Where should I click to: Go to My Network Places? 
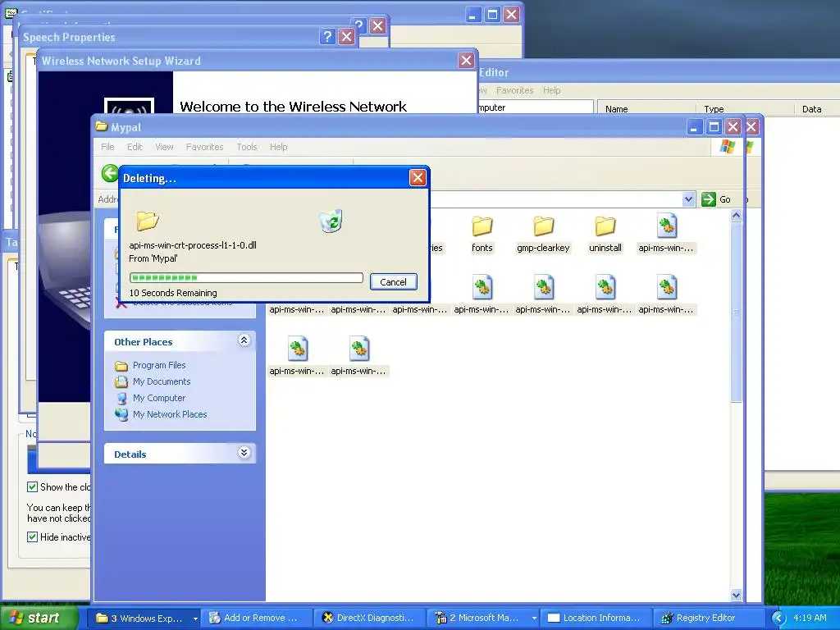(x=170, y=414)
